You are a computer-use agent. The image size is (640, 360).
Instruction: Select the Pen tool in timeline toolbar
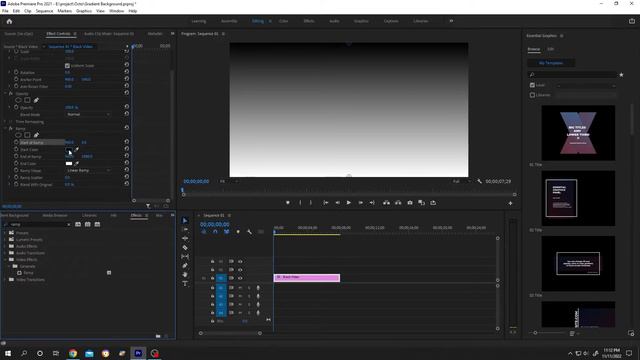click(x=185, y=266)
